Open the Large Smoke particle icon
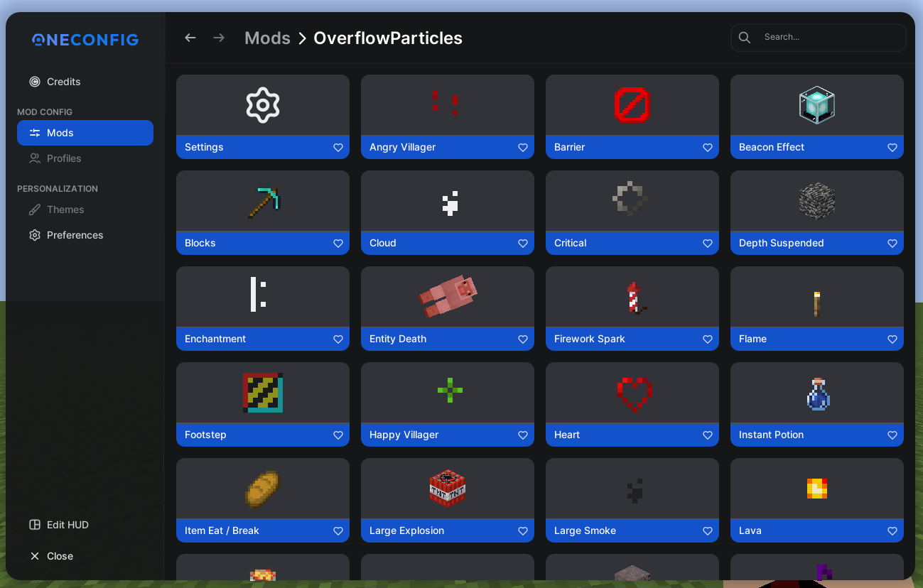 click(x=635, y=491)
